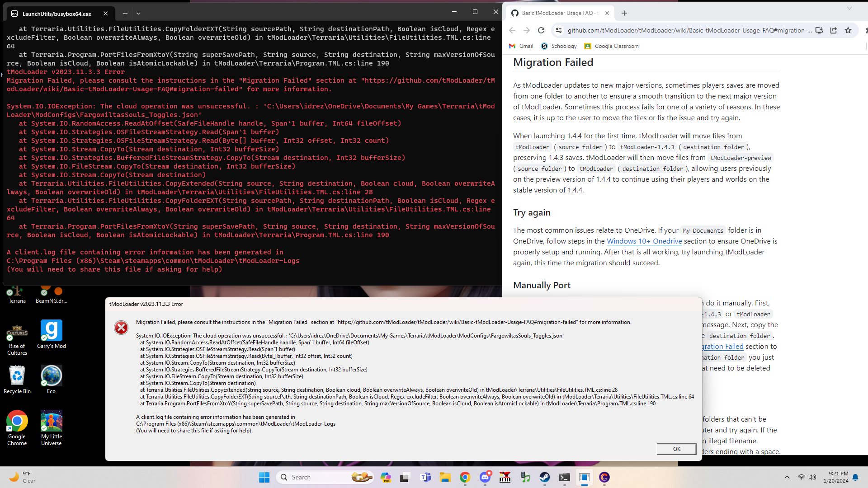Follow the Windows 10+ Onedrive link

[x=644, y=241]
